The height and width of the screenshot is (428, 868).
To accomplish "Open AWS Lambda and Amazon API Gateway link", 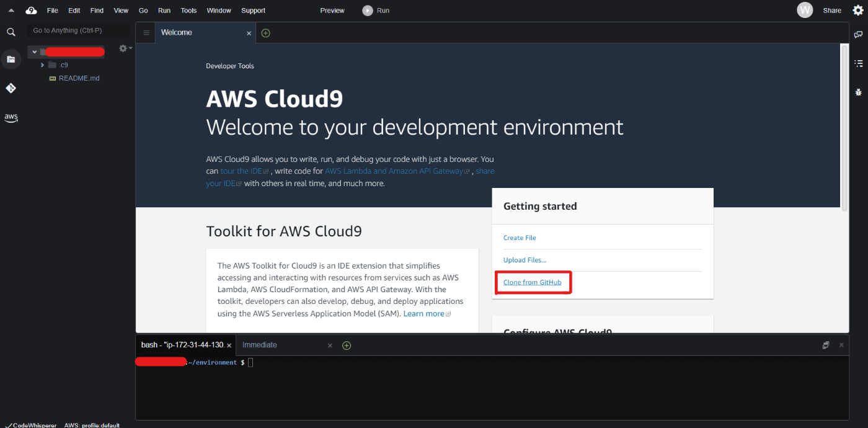I will click(397, 171).
